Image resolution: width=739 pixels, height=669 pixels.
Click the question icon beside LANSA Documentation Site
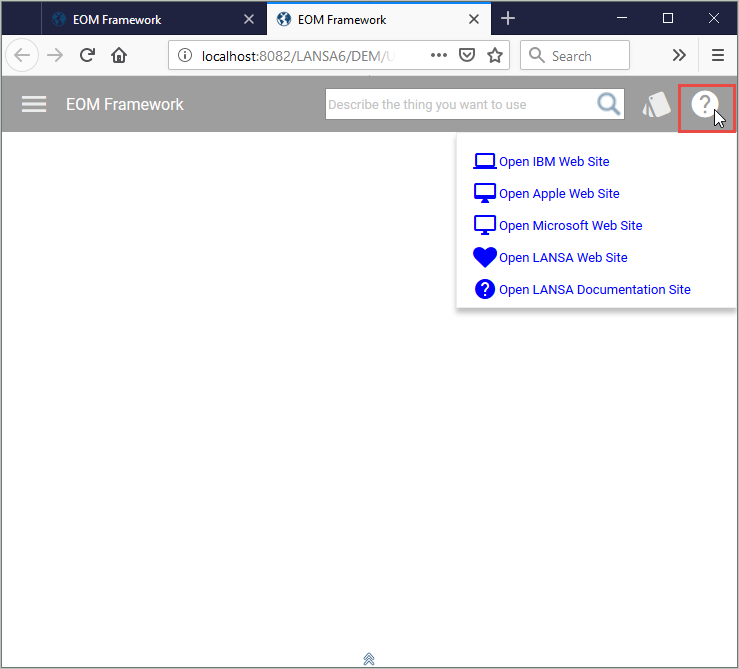[484, 289]
